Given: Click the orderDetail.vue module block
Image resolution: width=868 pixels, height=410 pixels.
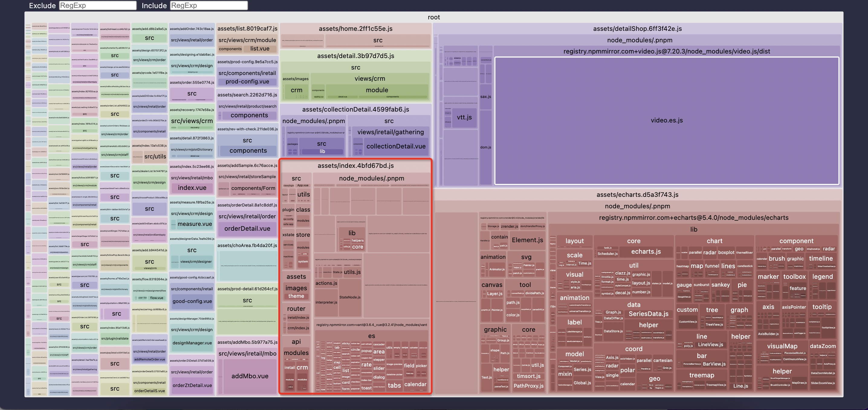Looking at the screenshot, I should coord(247,228).
